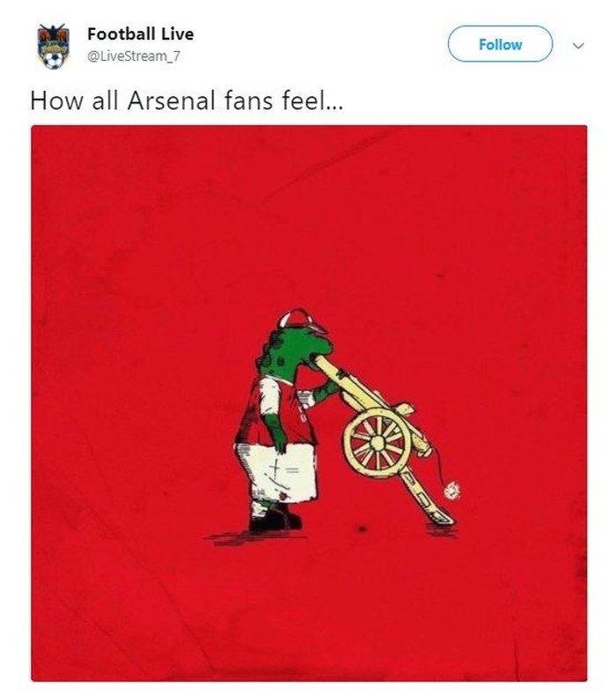Click the tweet text about Arsenal fans

coord(187,99)
